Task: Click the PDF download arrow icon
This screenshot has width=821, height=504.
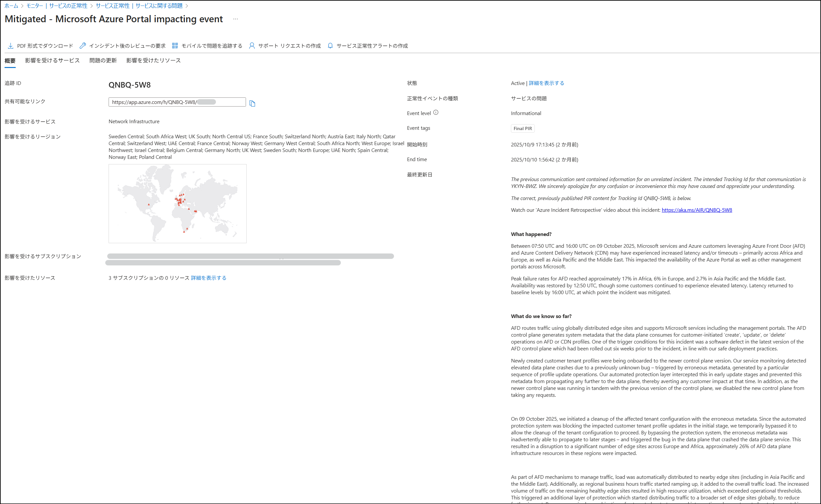Action: pyautogui.click(x=11, y=46)
